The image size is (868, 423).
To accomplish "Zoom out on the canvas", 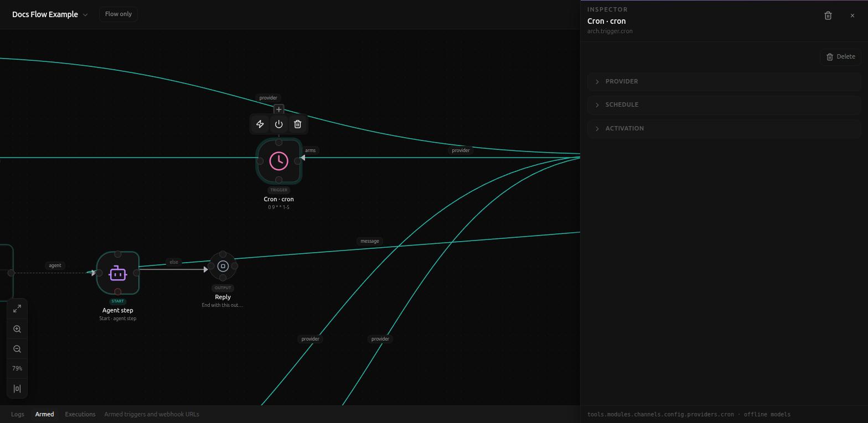I will point(17,349).
